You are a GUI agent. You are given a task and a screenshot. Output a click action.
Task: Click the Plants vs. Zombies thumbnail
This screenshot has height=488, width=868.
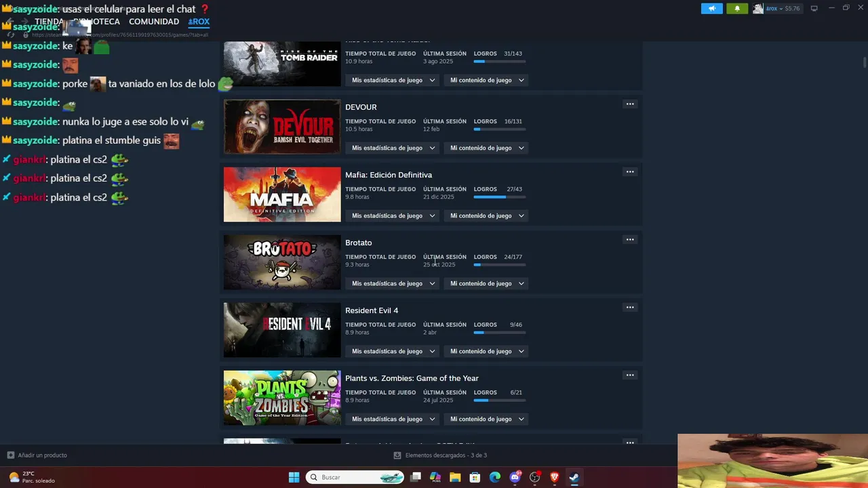[x=282, y=398]
